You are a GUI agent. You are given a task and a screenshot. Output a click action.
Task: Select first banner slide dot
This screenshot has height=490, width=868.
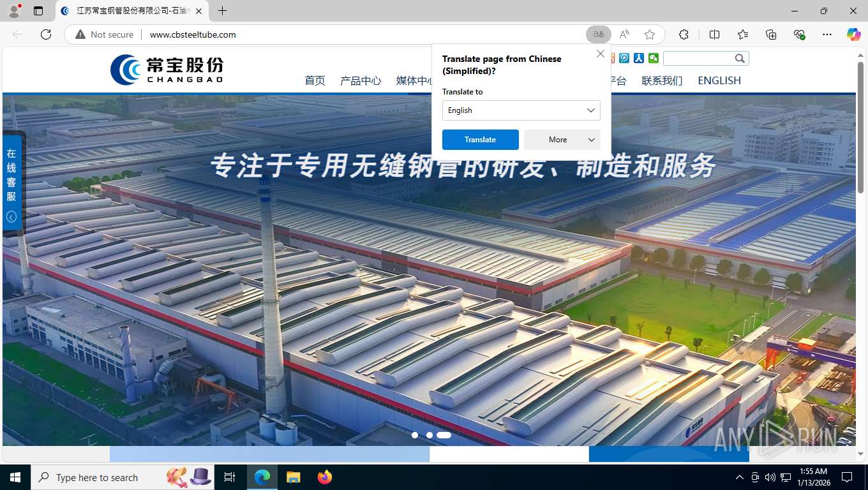click(x=415, y=435)
